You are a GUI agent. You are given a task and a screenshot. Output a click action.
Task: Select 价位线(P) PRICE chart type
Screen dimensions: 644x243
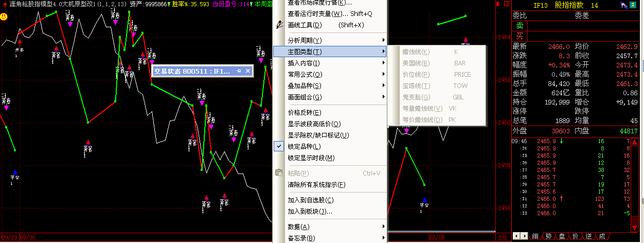click(437, 75)
